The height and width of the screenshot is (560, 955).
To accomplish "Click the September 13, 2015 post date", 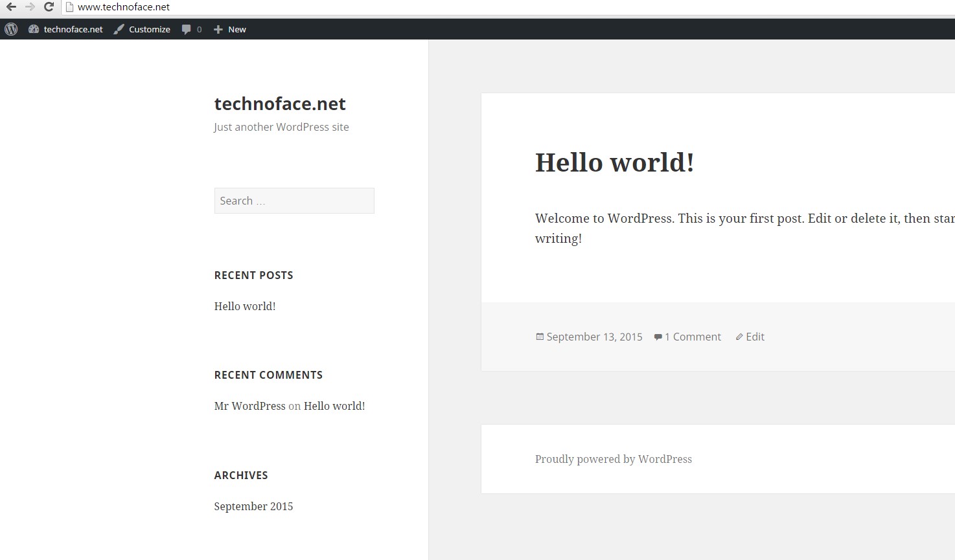I will click(595, 337).
